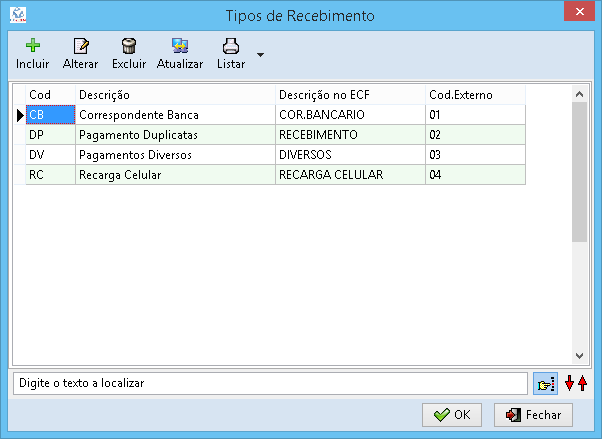Click the 'Descrição no ECF' column header
The height and width of the screenshot is (439, 602).
click(x=351, y=95)
